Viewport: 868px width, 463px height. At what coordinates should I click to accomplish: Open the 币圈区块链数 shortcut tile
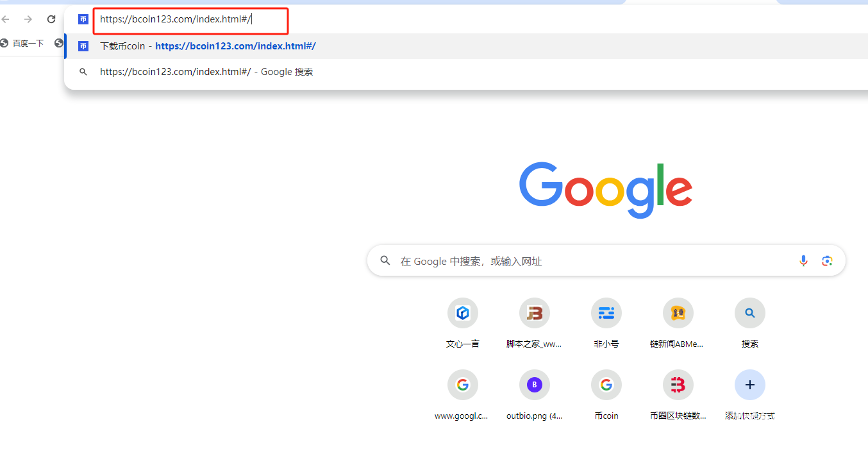678,385
